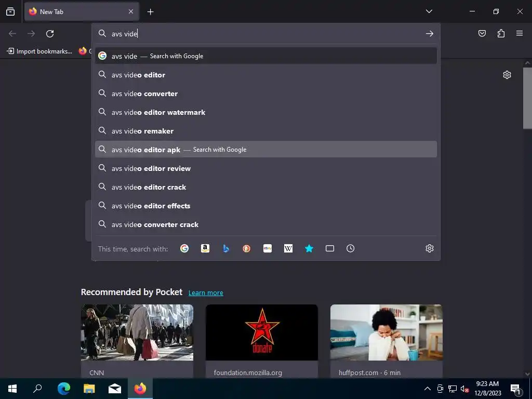Click the vertical scrollbar thumb of the page
The height and width of the screenshot is (399, 532).
(527, 98)
